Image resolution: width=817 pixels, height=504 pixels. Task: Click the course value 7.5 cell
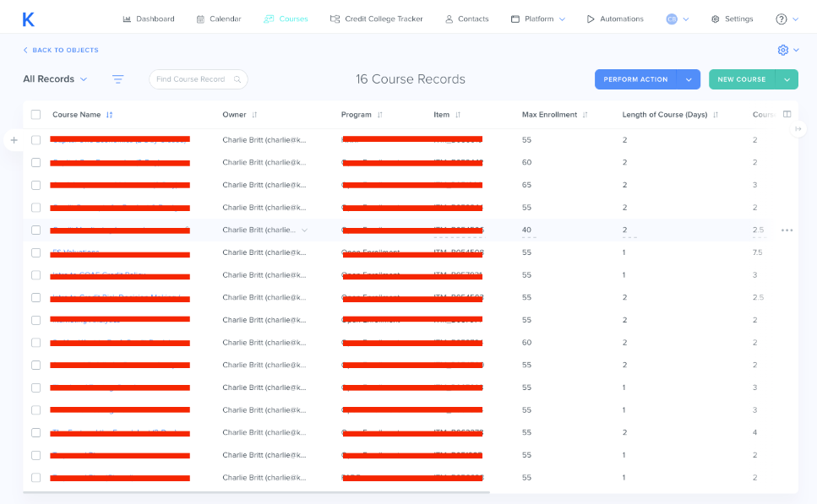point(758,252)
